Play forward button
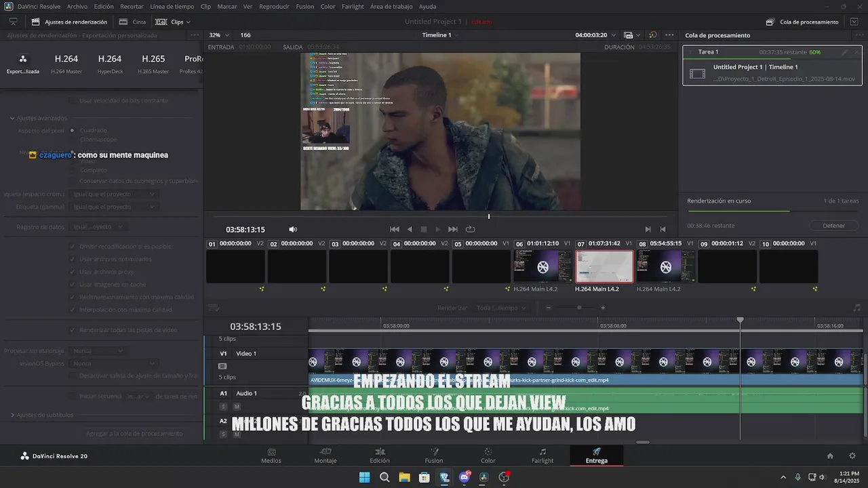 coord(437,230)
